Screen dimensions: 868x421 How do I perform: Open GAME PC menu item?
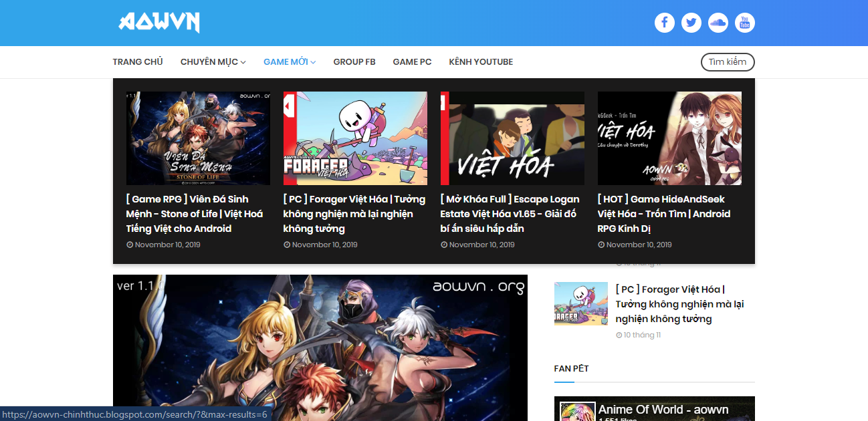[412, 62]
